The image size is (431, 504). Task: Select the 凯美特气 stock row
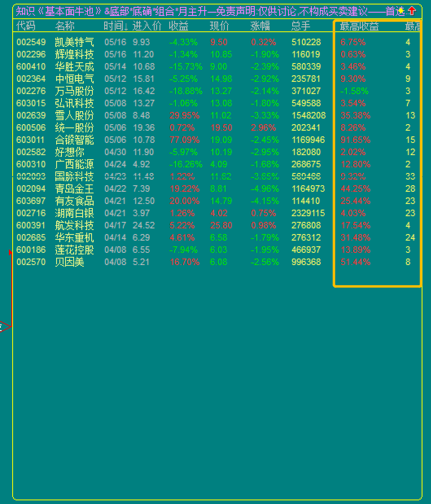(x=217, y=42)
